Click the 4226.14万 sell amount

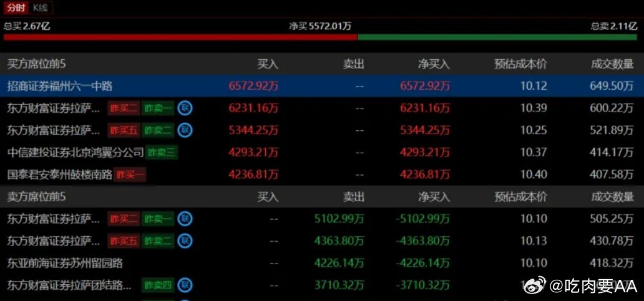339,263
